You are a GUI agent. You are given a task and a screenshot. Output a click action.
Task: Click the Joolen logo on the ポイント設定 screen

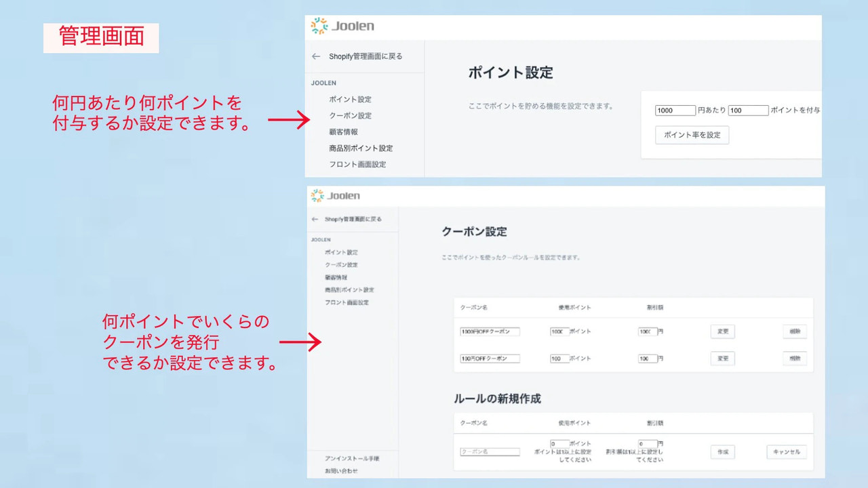coord(342,26)
